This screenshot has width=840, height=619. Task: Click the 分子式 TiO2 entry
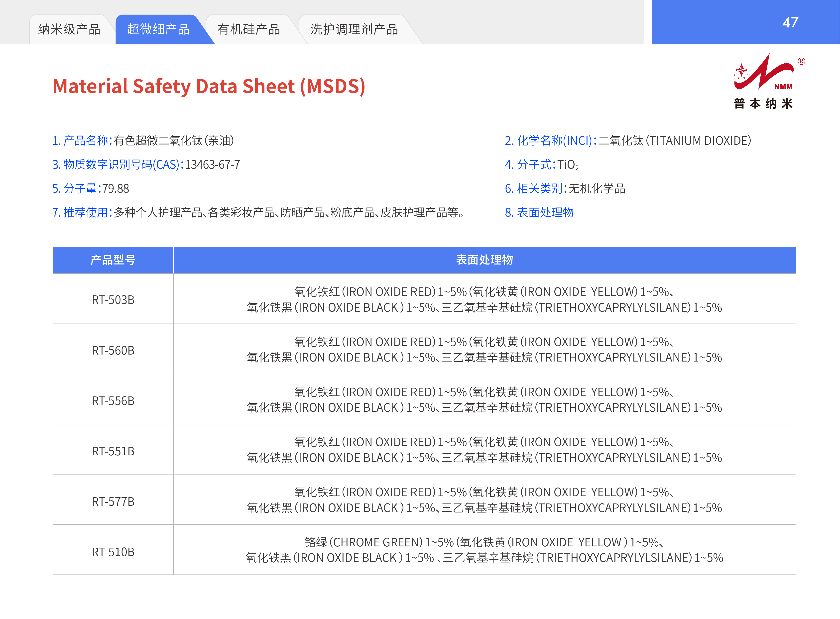(541, 164)
